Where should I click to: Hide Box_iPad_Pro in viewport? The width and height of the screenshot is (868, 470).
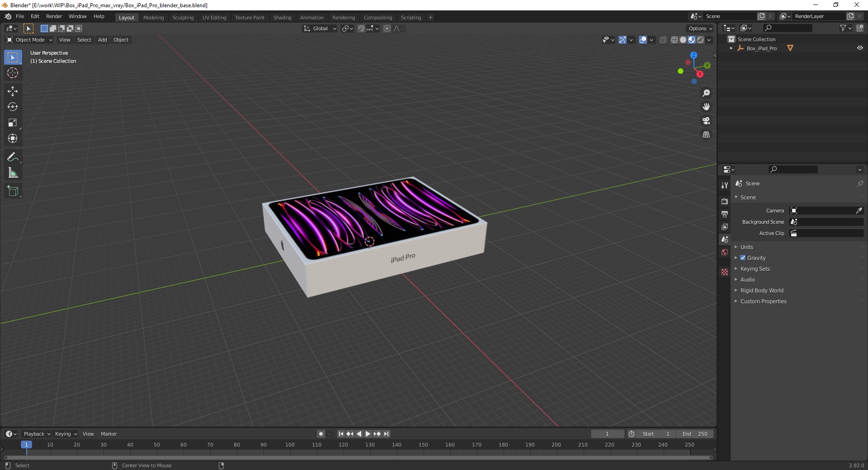pyautogui.click(x=860, y=48)
